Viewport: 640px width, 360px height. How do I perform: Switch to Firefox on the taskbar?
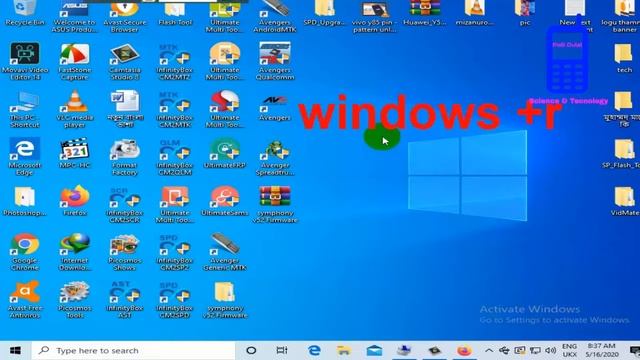[464, 350]
